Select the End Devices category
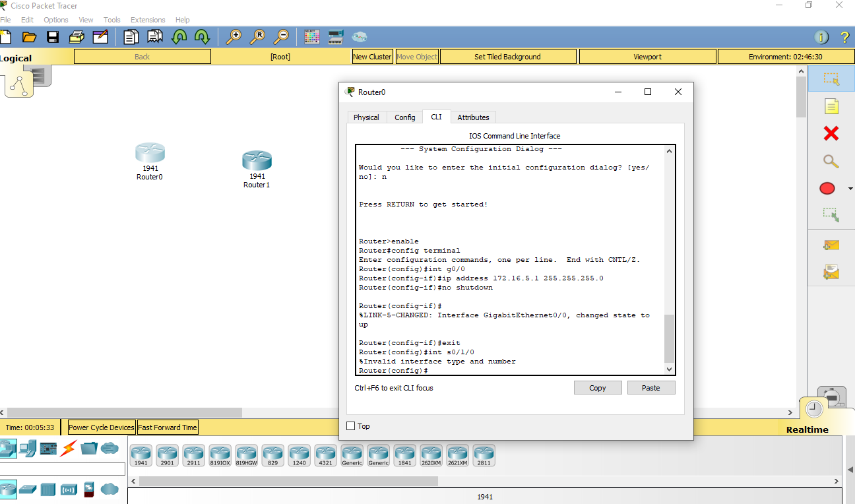The height and width of the screenshot is (504, 855). 28,449
